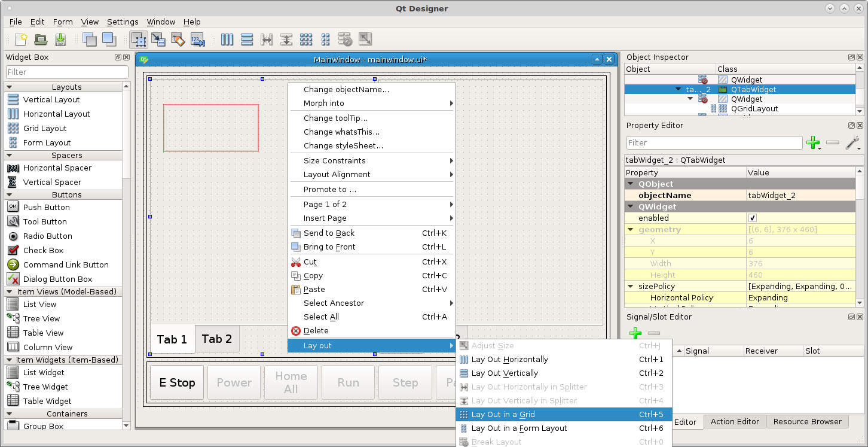Viewport: 868px width, 447px height.
Task: Collapse the Layouts category
Action: [x=10, y=87]
